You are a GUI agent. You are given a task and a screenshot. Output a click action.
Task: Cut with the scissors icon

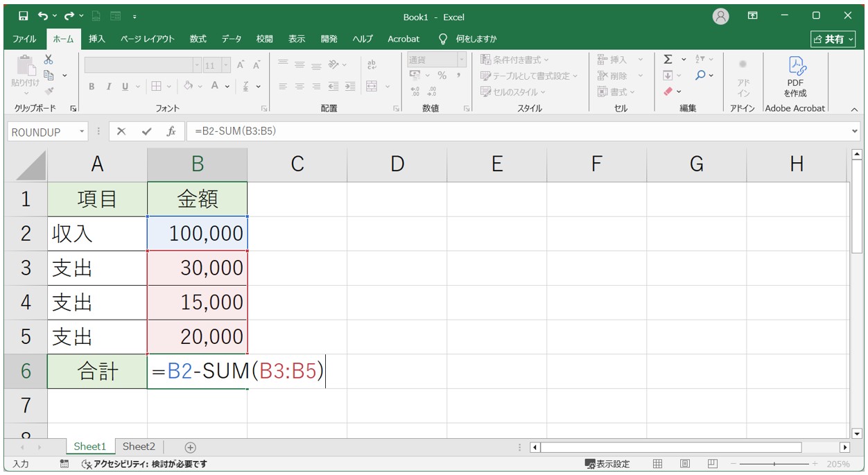pyautogui.click(x=49, y=60)
